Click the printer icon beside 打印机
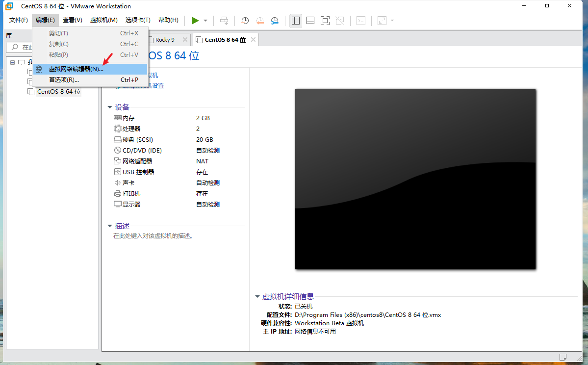Screen dimensions: 588x365 117,194
